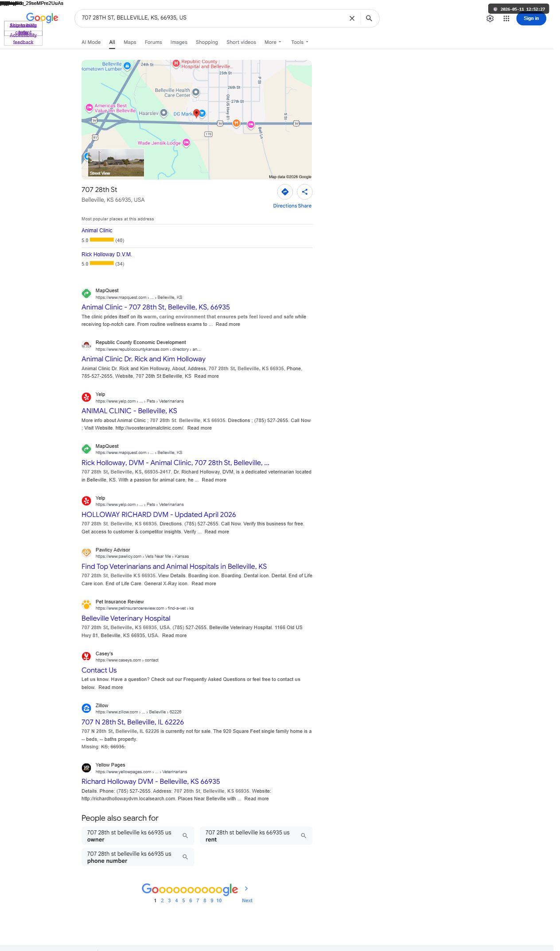Image resolution: width=560 pixels, height=951 pixels.
Task: Click Belleville Hometown Lumber map marker
Action: point(127,66)
